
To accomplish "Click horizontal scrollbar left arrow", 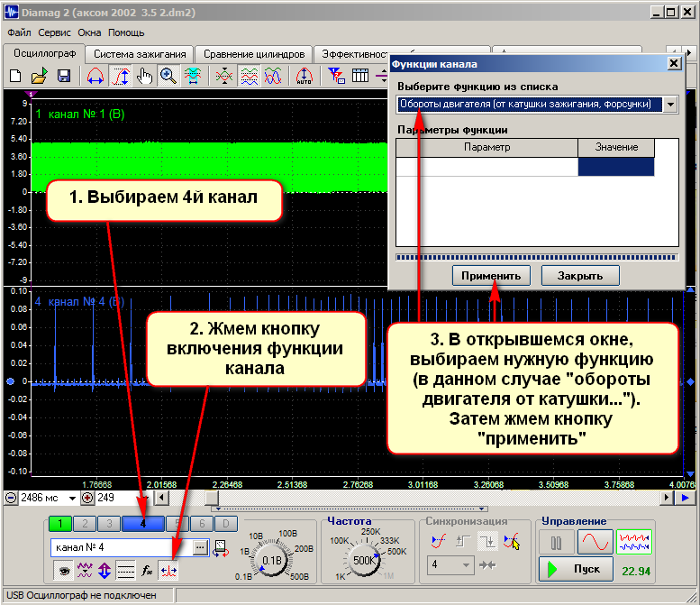I will [x=161, y=498].
